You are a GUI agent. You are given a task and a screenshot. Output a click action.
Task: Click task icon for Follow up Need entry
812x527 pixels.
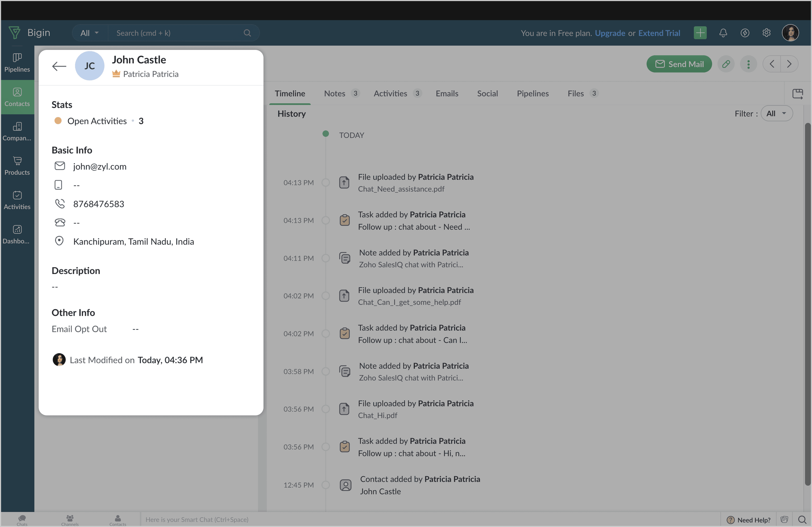(345, 220)
